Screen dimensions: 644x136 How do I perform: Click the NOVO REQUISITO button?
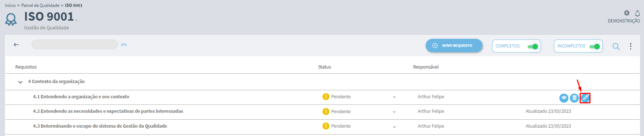[454, 46]
